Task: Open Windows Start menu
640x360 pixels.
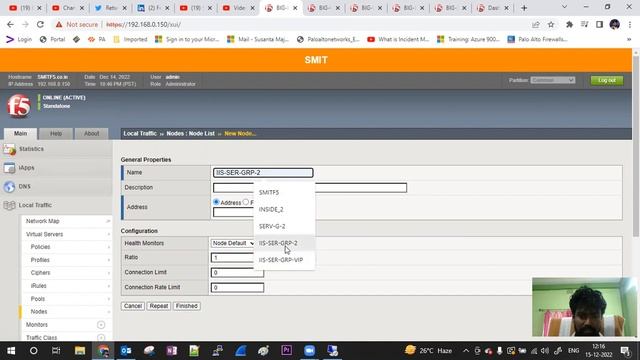Action: pos(11,351)
